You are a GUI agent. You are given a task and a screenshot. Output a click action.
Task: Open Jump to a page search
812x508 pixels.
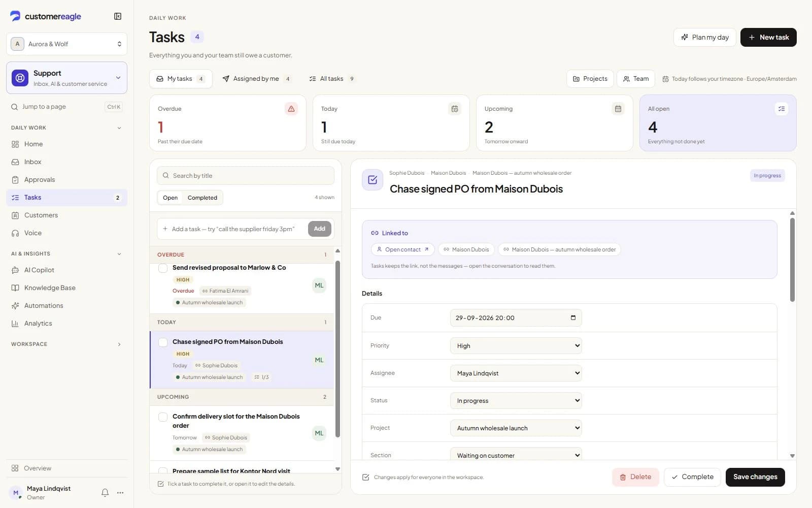point(66,107)
